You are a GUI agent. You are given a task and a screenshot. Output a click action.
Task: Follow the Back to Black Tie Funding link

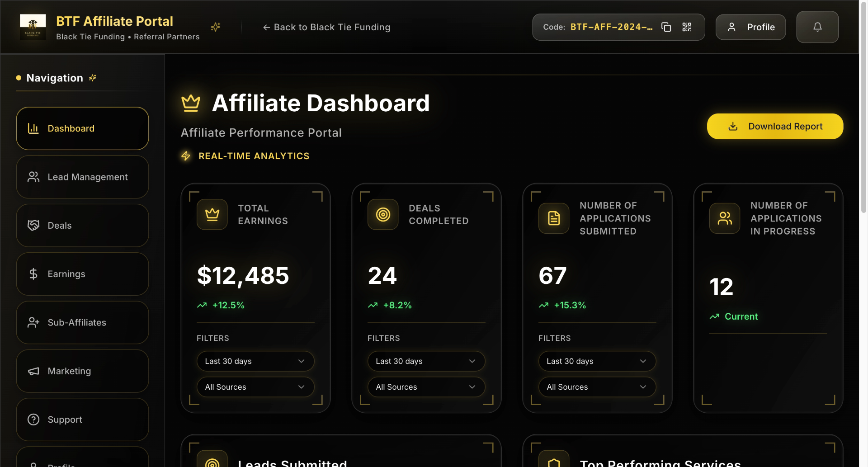pyautogui.click(x=326, y=27)
